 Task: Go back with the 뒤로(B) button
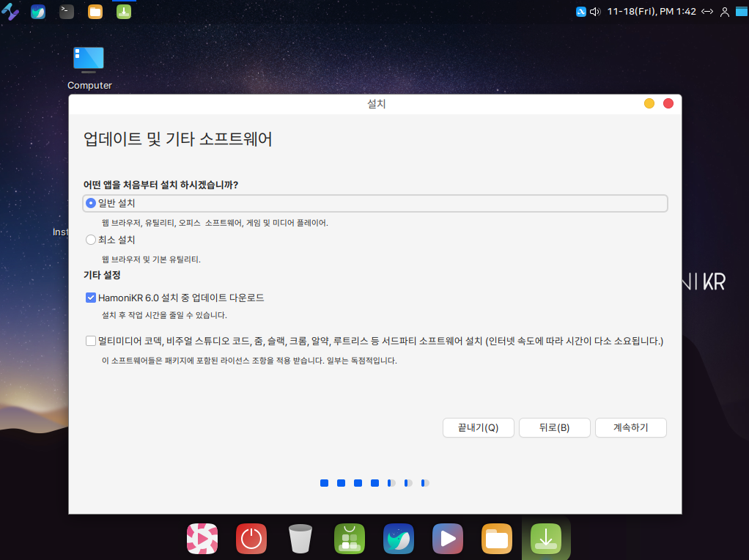coord(554,427)
